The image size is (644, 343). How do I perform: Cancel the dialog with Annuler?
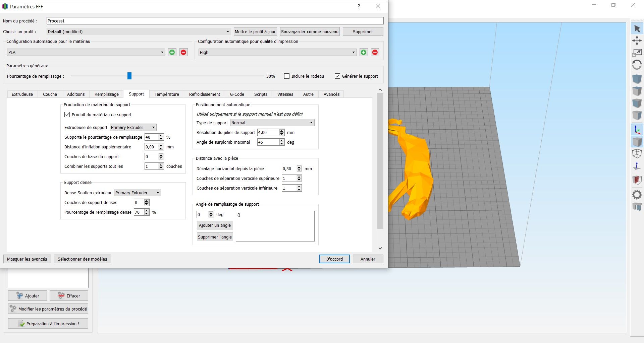coord(368,259)
